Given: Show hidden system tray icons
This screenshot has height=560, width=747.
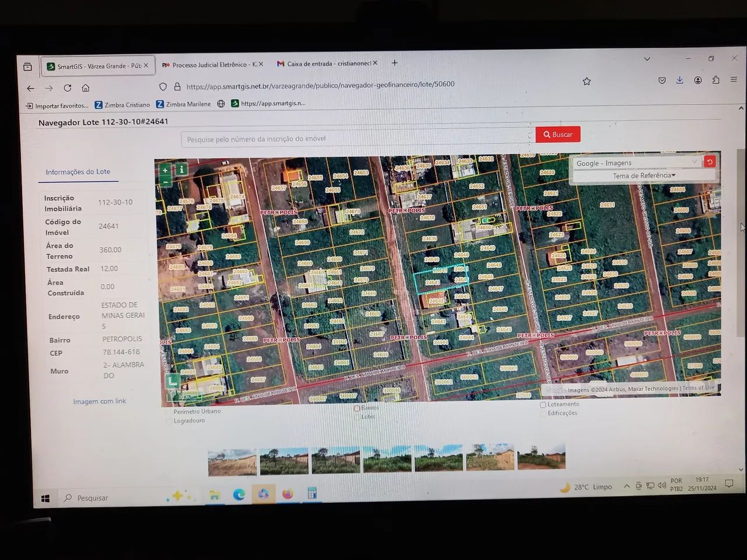Looking at the screenshot, I should tap(627, 486).
